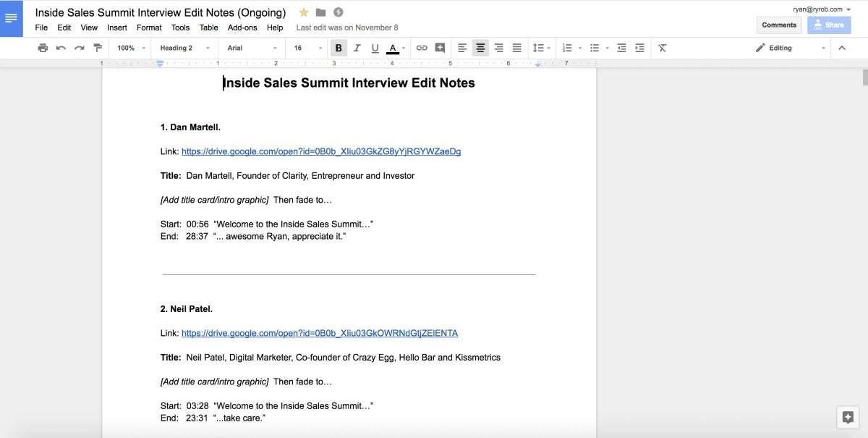The width and height of the screenshot is (868, 438).
Task: Open the font size 16 dropdown
Action: point(308,48)
